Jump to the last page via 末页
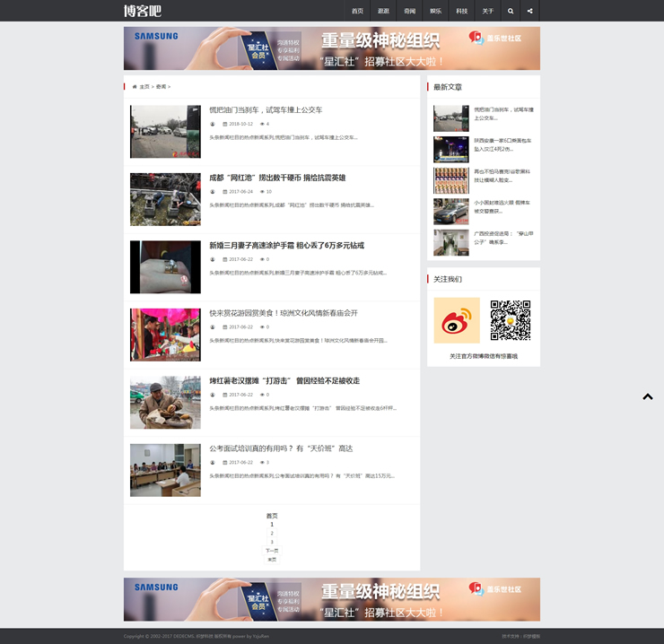Image resolution: width=664 pixels, height=644 pixels. 272,560
